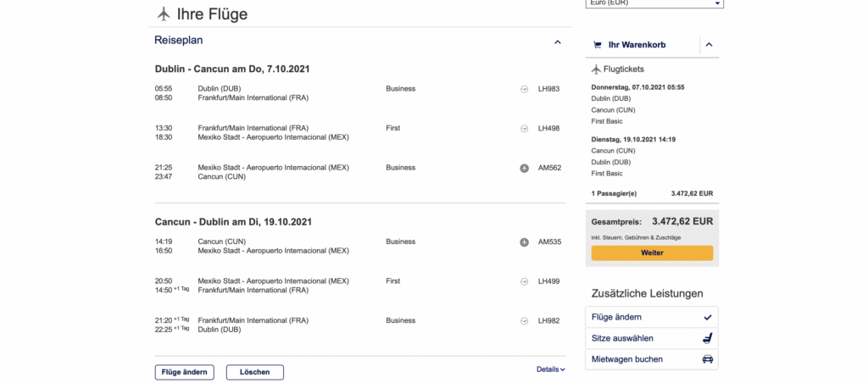The width and height of the screenshot is (868, 383).
Task: Collapse the Reiseplan section with chevron
Action: 557,42
